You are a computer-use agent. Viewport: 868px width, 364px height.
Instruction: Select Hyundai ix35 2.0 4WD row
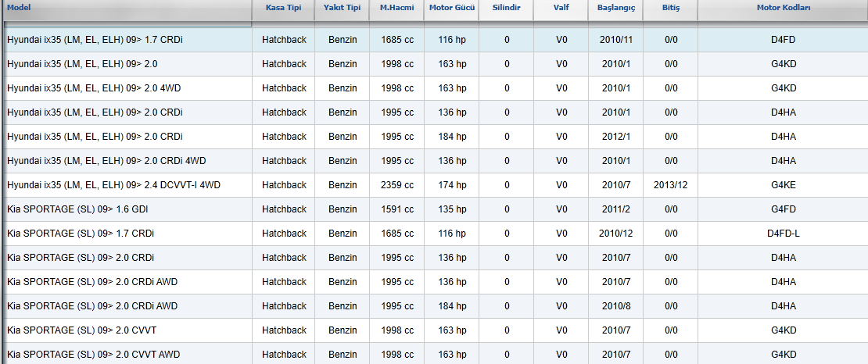coord(434,88)
